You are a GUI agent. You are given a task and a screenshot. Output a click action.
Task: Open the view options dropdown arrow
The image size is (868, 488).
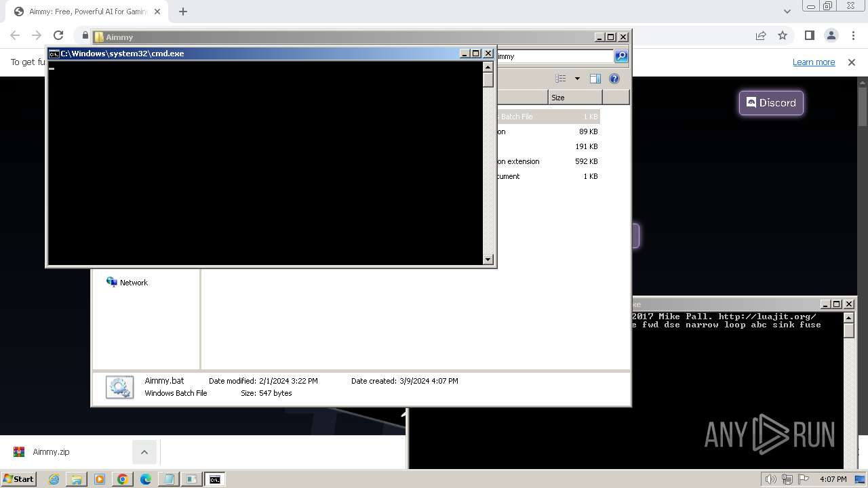[x=577, y=79]
